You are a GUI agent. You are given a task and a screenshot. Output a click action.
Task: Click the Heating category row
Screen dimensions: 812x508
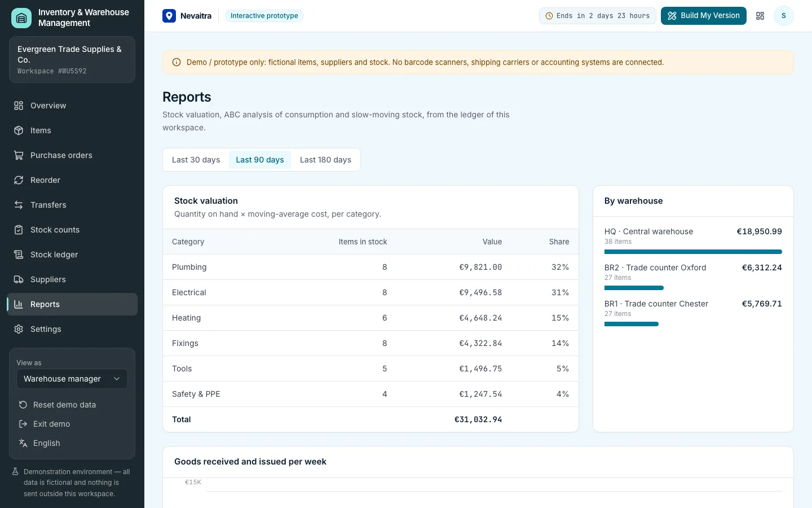click(370, 318)
